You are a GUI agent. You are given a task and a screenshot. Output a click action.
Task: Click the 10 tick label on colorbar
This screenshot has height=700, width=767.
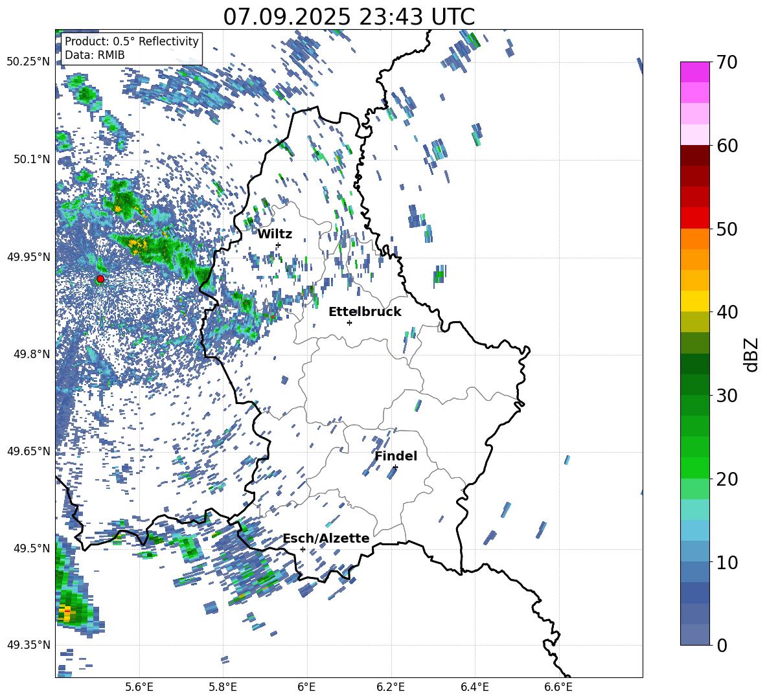pyautogui.click(x=727, y=562)
